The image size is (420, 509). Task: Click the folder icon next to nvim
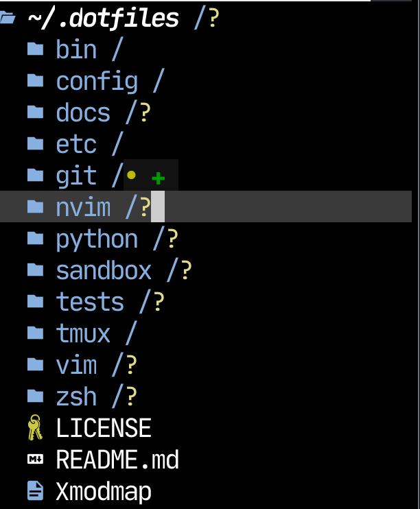[x=36, y=206]
